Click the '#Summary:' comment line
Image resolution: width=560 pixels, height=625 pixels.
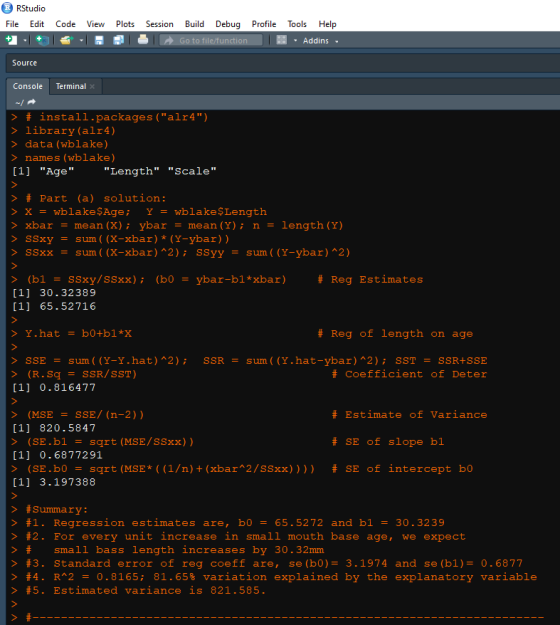pos(57,509)
